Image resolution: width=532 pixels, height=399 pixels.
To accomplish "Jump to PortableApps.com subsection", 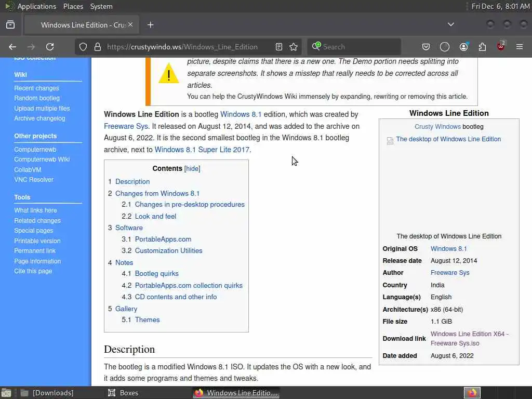I will [163, 239].
